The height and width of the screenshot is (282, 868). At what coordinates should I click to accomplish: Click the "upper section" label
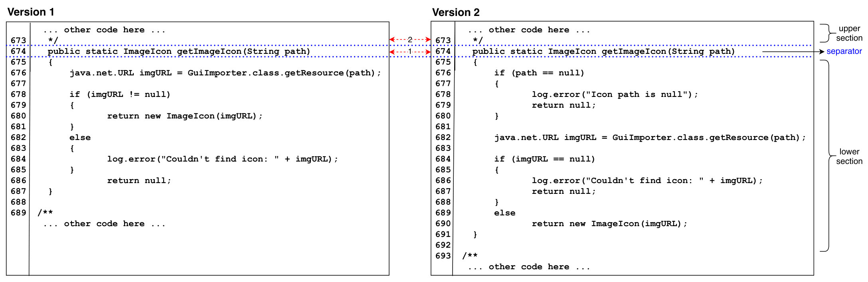[849, 34]
